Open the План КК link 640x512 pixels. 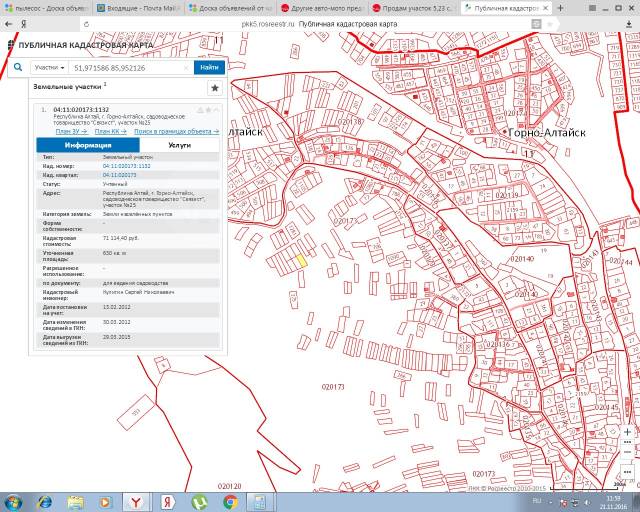point(111,131)
